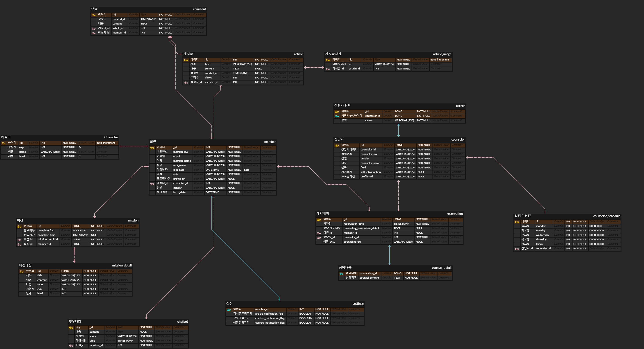This screenshot has width=644, height=349.
Task: Click auto_increment comment in article_image table
Action: click(x=440, y=59)
